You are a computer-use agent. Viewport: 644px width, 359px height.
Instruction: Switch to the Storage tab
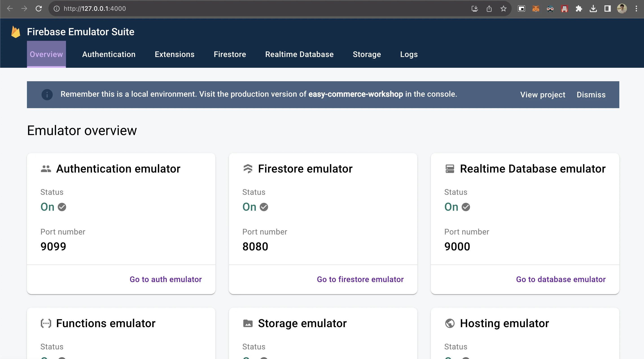(x=367, y=54)
